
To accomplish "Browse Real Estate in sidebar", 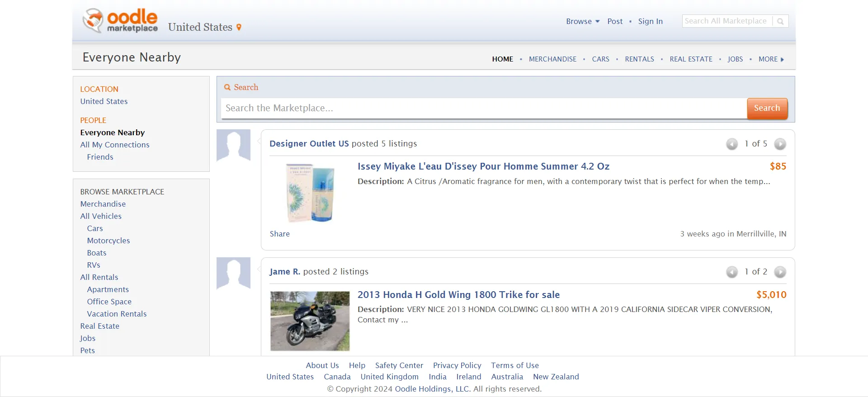I will tap(100, 326).
